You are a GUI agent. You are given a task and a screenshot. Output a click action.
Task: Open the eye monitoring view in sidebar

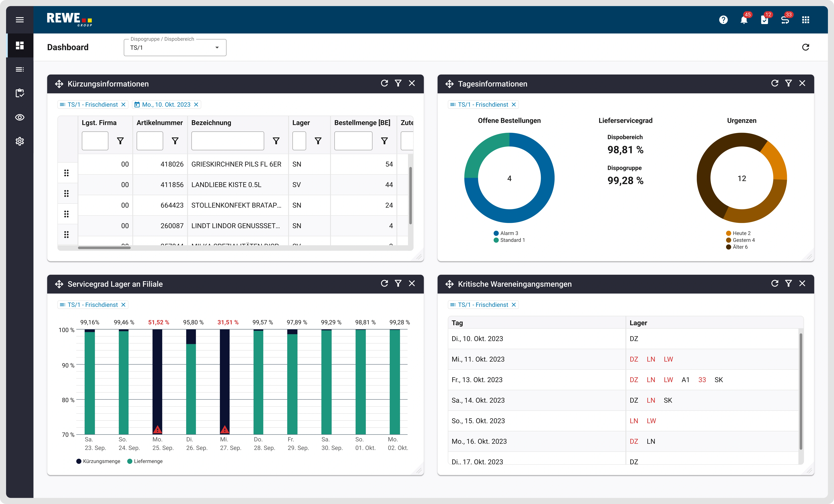point(20,117)
